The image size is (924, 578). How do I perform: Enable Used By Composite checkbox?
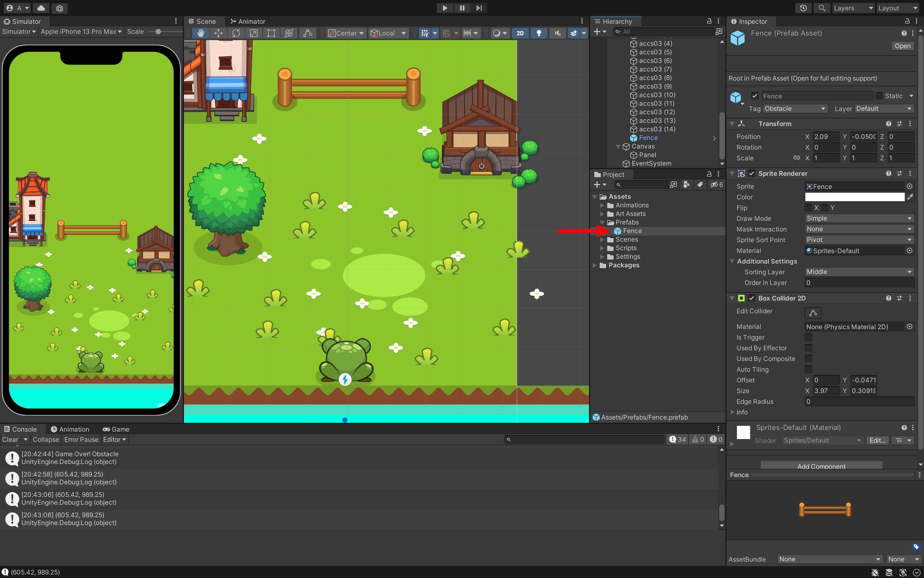[x=808, y=359]
